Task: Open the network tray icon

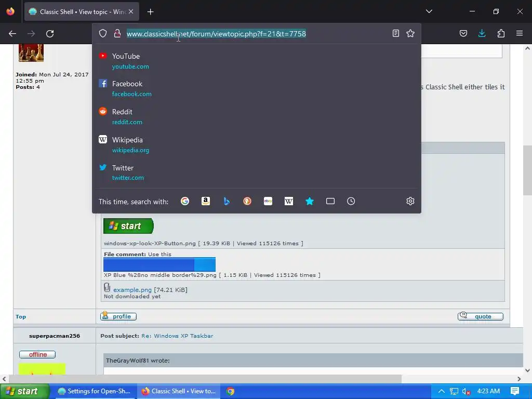Action: coord(454,391)
